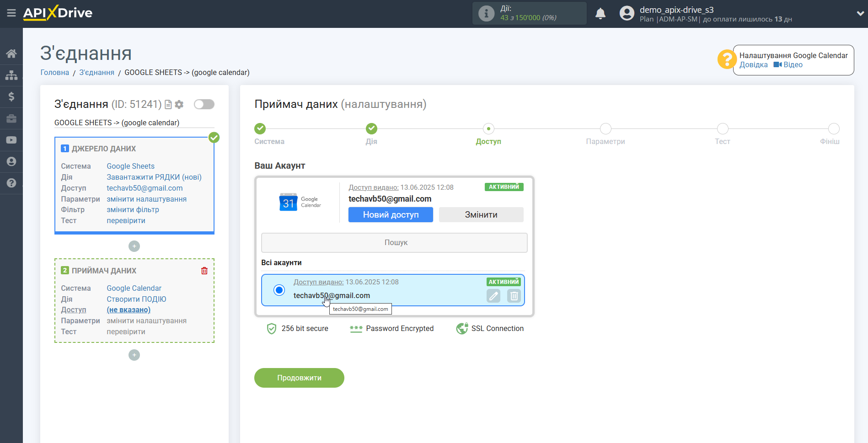This screenshot has height=443, width=868.
Task: Open the Відео help link
Action: [x=788, y=65]
